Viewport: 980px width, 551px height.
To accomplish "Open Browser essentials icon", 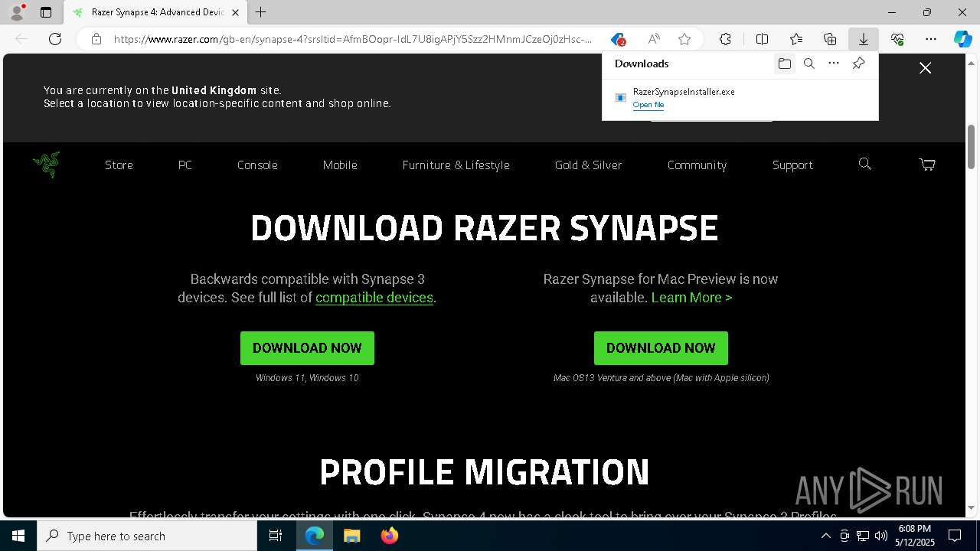I will point(897,39).
